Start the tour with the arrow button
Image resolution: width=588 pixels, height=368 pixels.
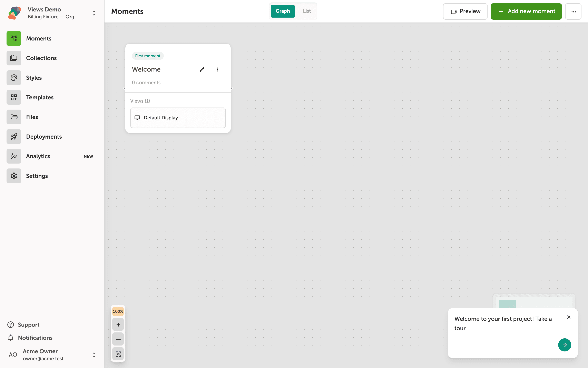pos(565,345)
